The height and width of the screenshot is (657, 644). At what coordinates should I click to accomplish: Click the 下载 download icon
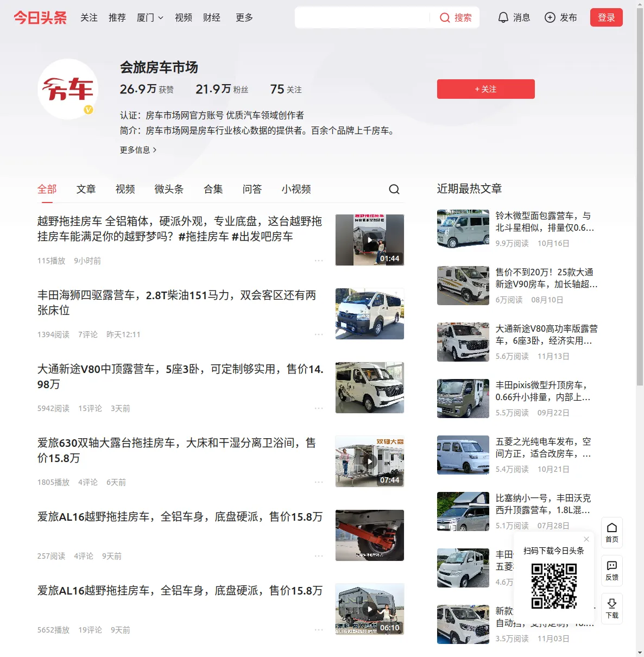tap(612, 609)
